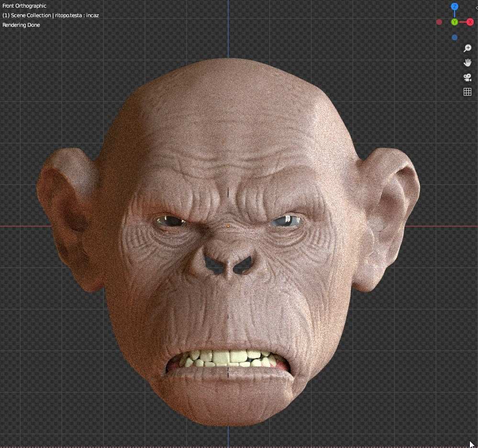
Task: Toggle orthographic projection with the grid icon
Action: (x=467, y=92)
